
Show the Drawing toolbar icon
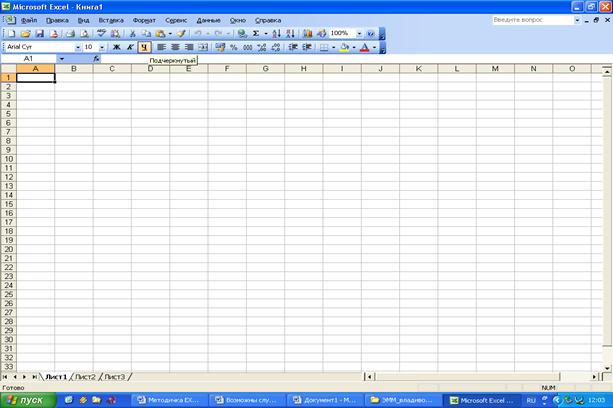[x=321, y=34]
